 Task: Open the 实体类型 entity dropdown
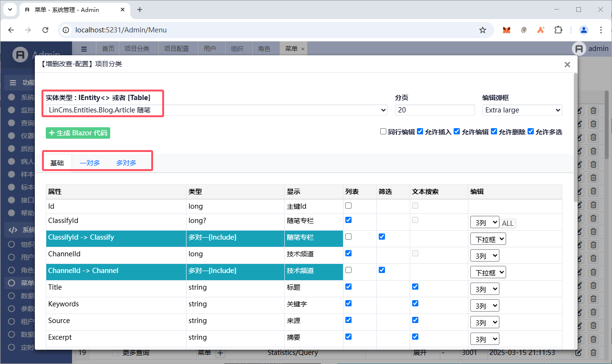coord(217,110)
